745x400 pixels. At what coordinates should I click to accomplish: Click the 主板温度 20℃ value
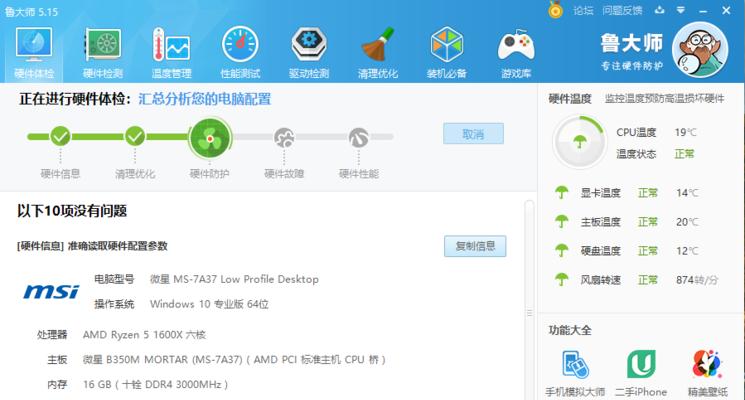[687, 222]
